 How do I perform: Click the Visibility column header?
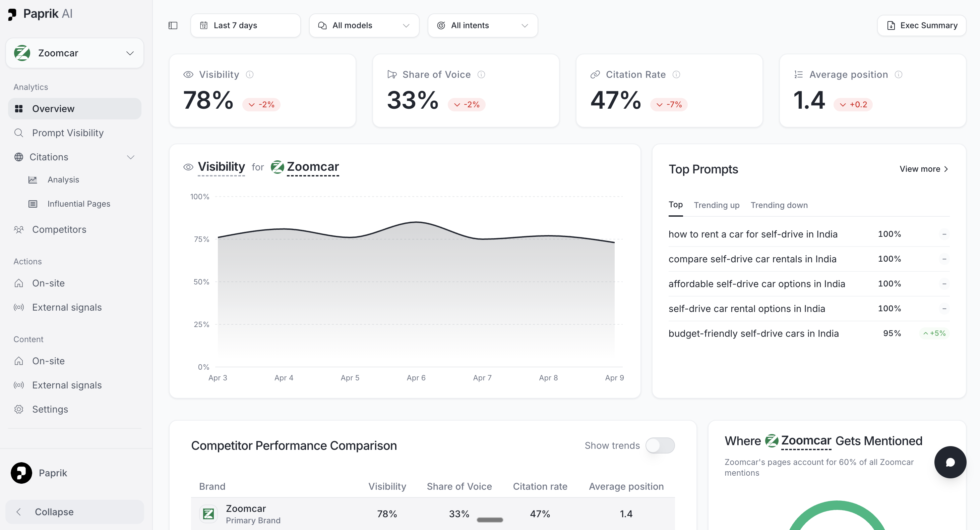(x=387, y=486)
